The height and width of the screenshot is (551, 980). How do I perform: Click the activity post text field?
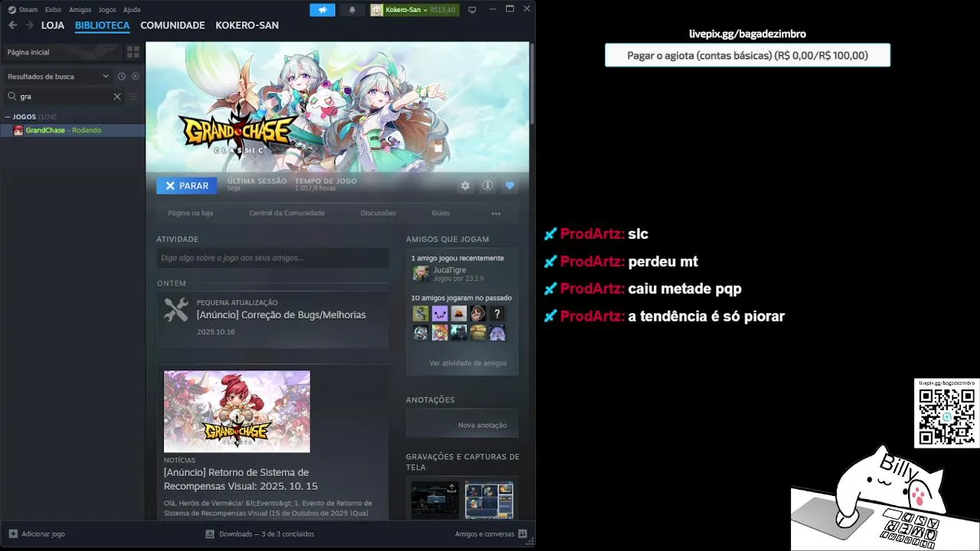pyautogui.click(x=273, y=258)
